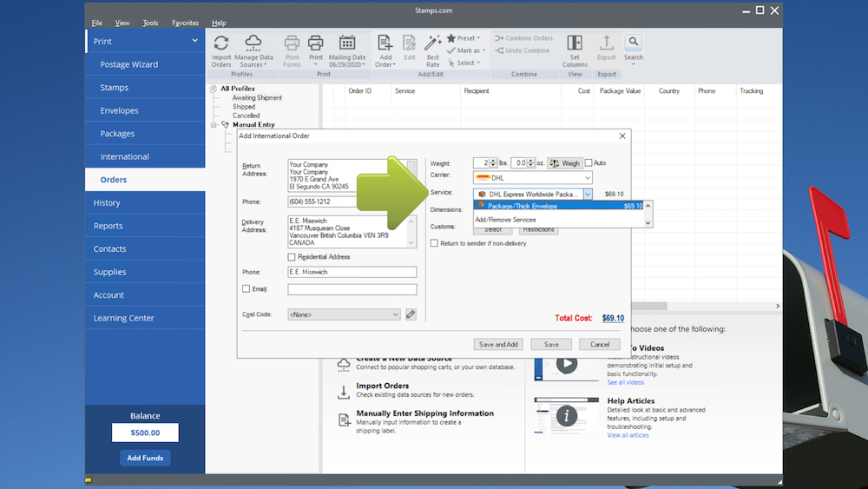Viewport: 868px width, 489px height.
Task: Open the Tools menu
Action: pyautogui.click(x=150, y=23)
